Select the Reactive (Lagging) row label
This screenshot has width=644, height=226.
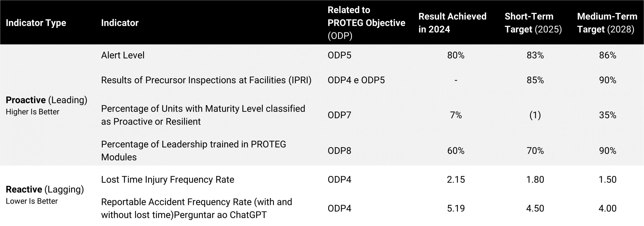click(45, 189)
